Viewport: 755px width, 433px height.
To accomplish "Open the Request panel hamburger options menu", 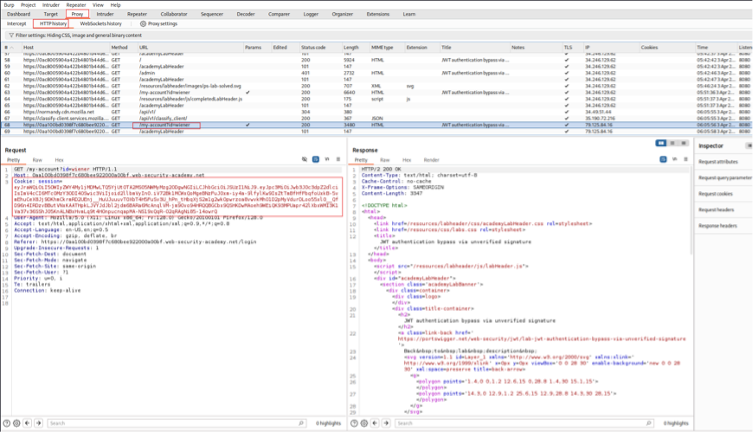I will 338,159.
